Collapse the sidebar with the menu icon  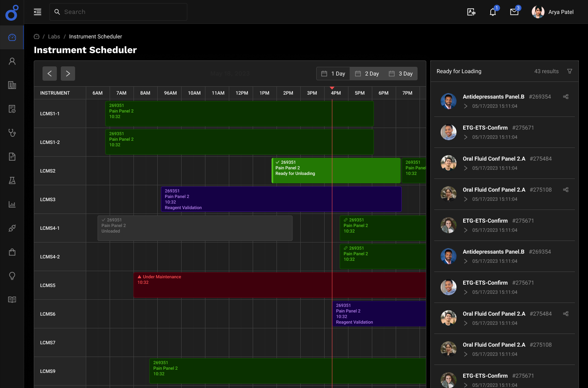pyautogui.click(x=37, y=12)
